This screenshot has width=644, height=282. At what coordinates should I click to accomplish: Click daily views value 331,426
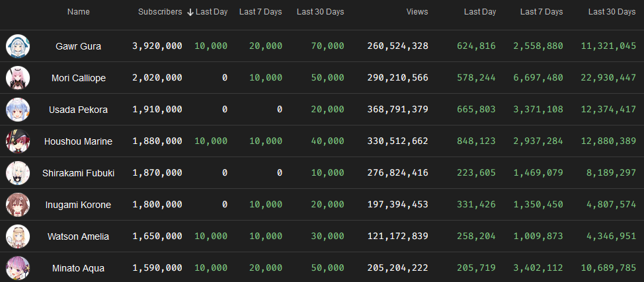476,205
